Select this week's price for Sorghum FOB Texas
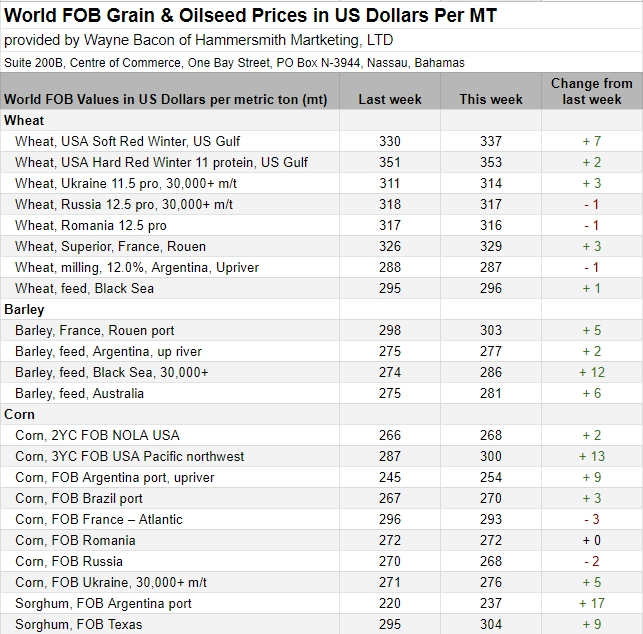This screenshot has width=643, height=634. (491, 624)
